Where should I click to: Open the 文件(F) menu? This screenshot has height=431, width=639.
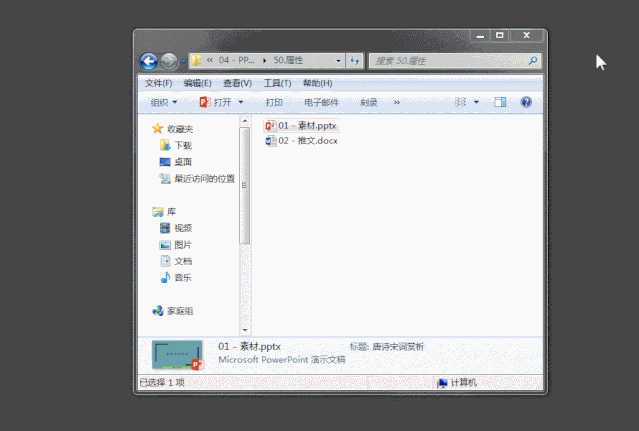click(159, 83)
